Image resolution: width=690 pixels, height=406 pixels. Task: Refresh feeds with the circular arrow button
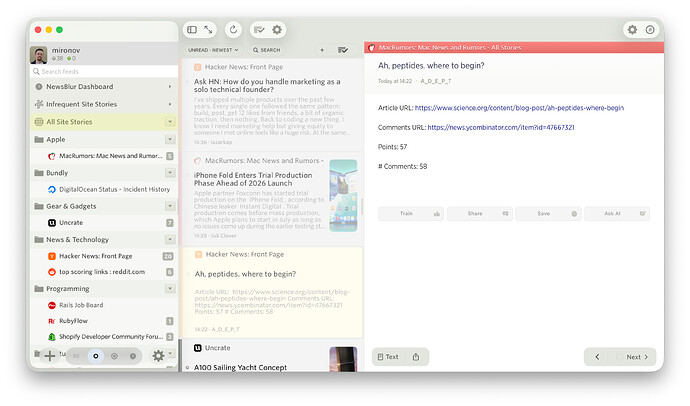click(233, 29)
